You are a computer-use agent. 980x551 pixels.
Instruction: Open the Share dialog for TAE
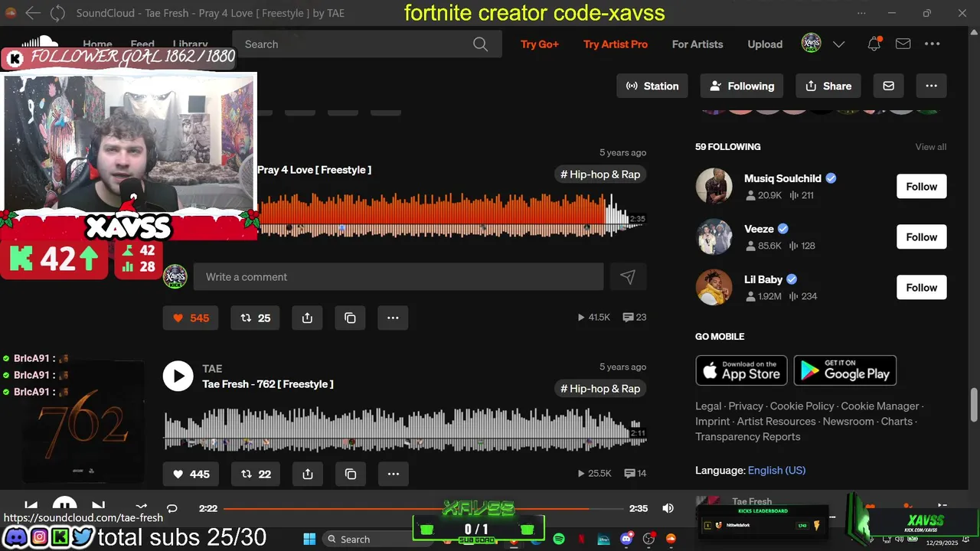[828, 86]
